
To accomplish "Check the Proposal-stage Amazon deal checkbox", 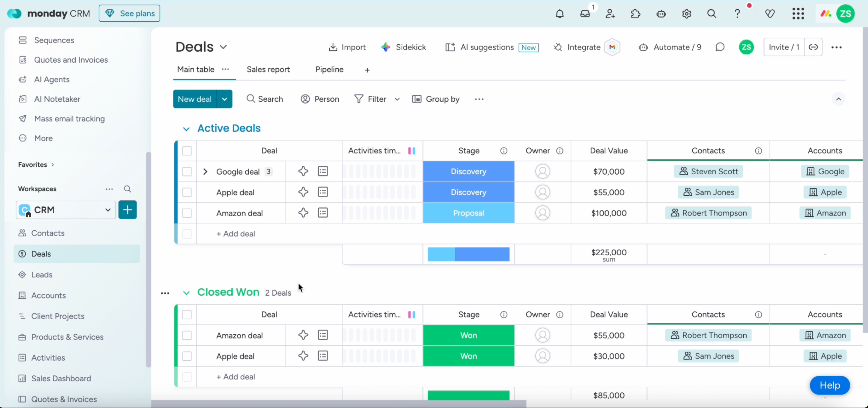I will [x=187, y=213].
